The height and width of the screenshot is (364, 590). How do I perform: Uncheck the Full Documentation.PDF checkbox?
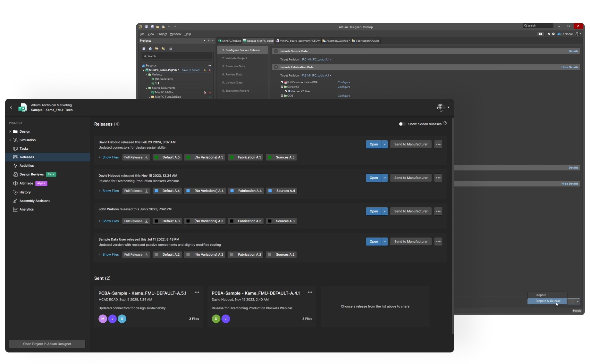(282, 82)
